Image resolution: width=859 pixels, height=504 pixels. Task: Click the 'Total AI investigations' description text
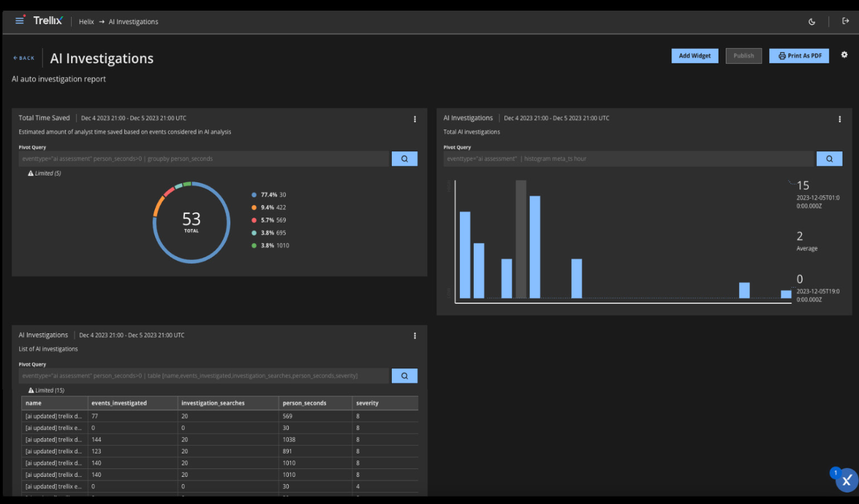[x=472, y=131]
